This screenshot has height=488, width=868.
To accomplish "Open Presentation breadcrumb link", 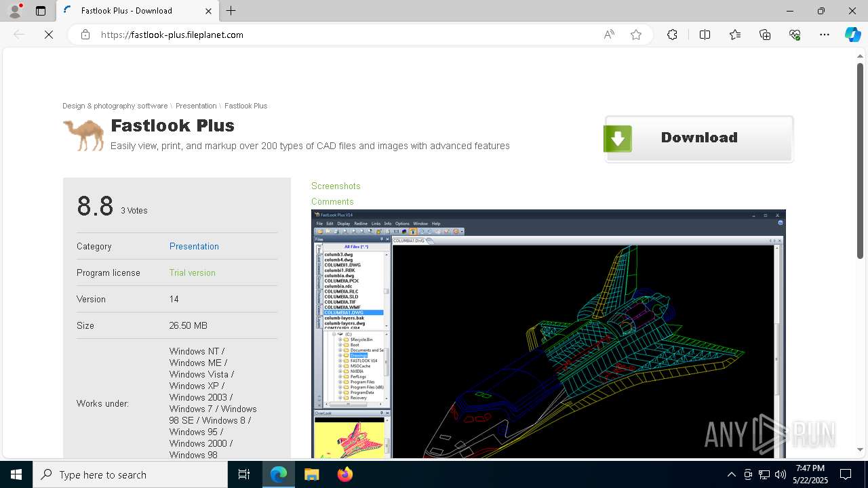I will click(x=196, y=106).
